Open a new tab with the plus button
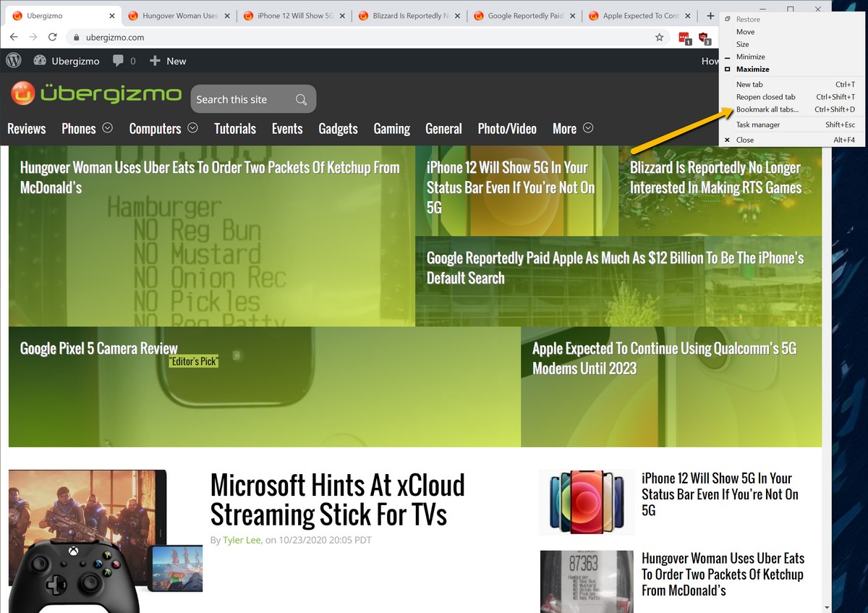This screenshot has height=613, width=868. pos(710,16)
